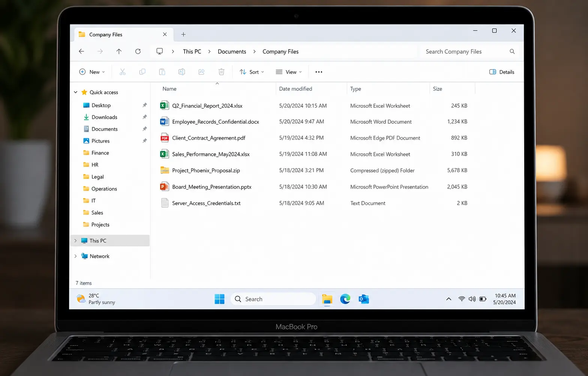
Task: Open the Sort dropdown menu
Action: click(x=252, y=72)
